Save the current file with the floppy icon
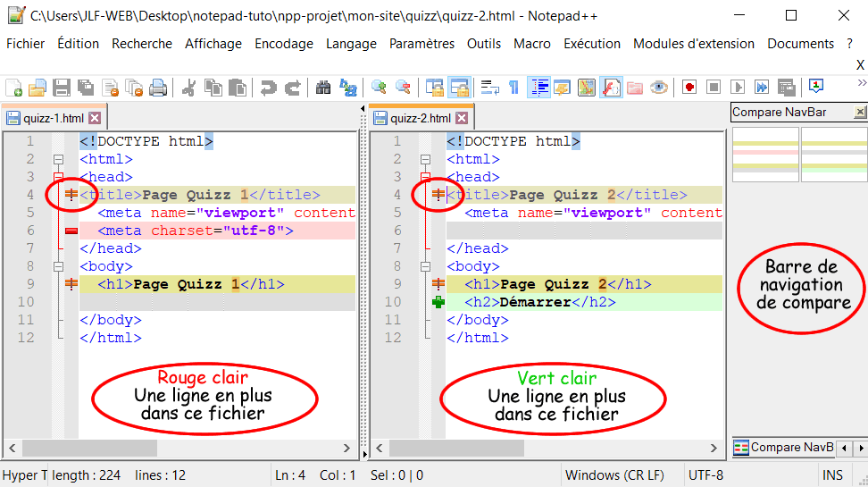This screenshot has width=868, height=487. pyautogui.click(x=62, y=88)
